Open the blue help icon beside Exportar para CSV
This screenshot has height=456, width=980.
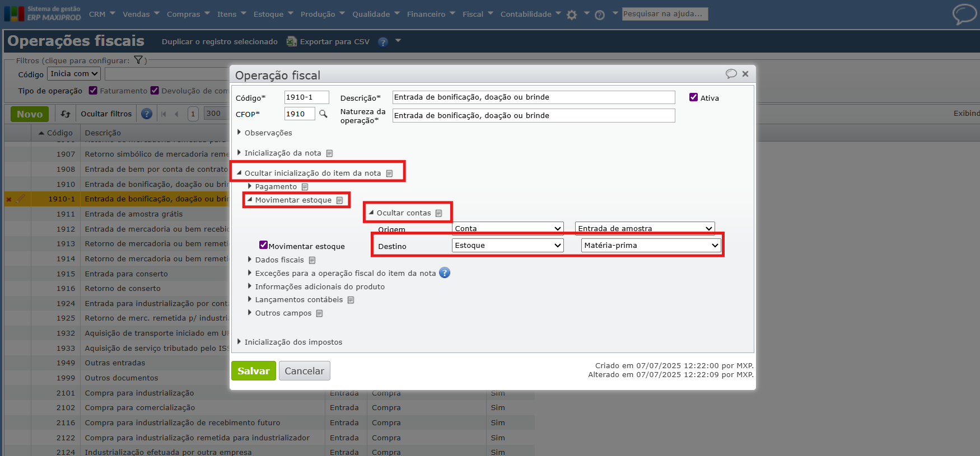[383, 42]
